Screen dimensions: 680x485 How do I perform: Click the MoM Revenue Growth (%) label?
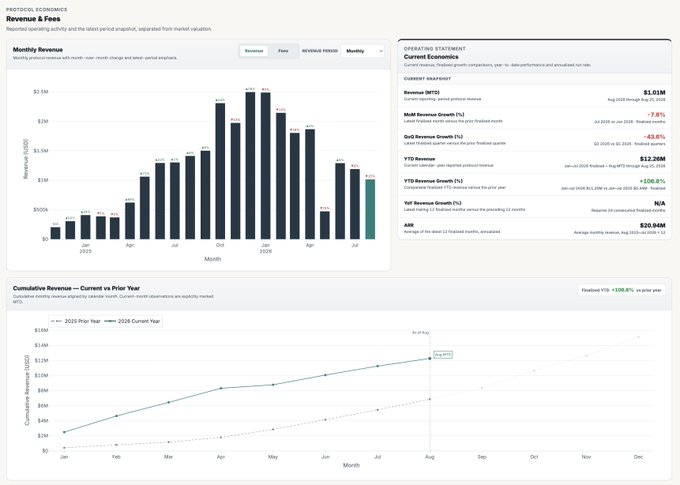tap(434, 115)
